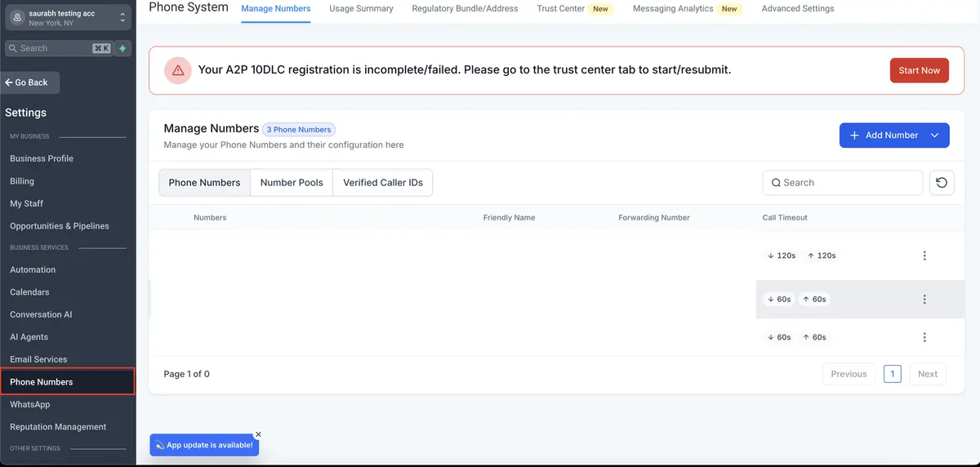The height and width of the screenshot is (467, 980).
Task: Click the phone numbers search field
Action: pyautogui.click(x=843, y=183)
